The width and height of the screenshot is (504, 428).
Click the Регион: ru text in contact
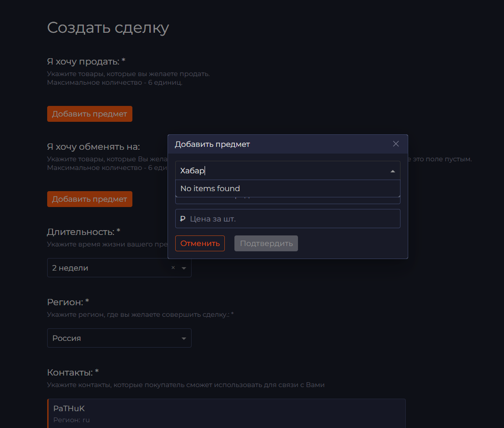pos(71,420)
